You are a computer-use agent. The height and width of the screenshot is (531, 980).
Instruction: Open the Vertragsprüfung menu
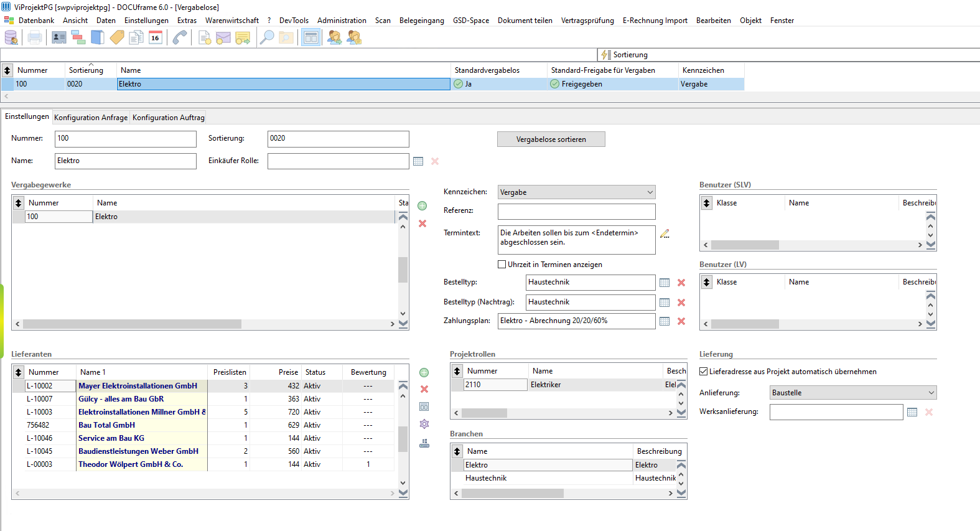(587, 21)
